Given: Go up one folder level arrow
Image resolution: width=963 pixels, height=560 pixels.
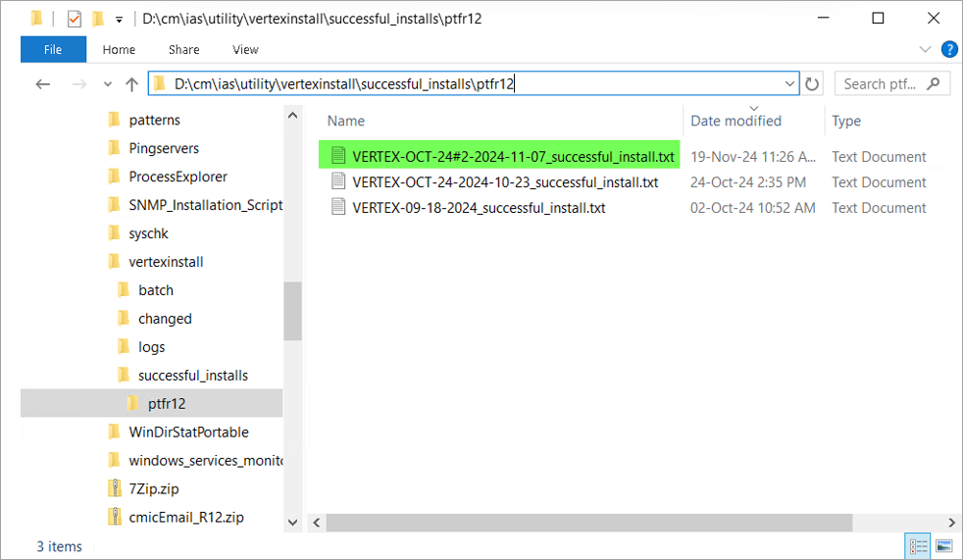Looking at the screenshot, I should point(131,84).
